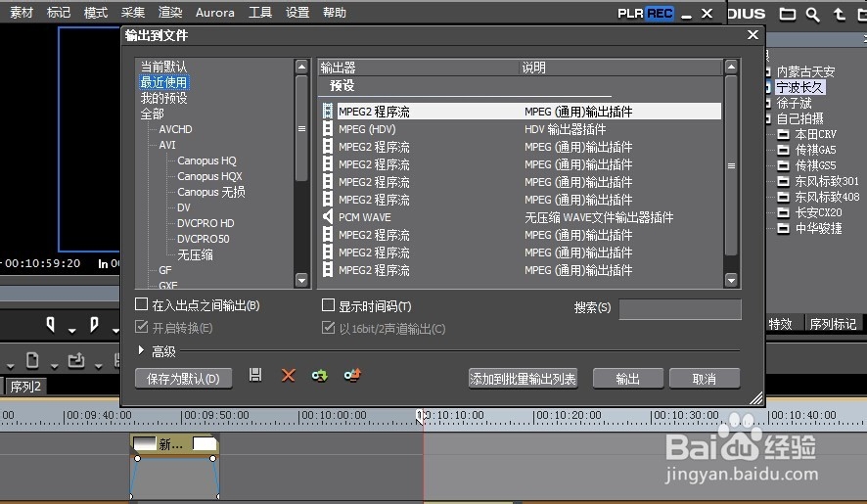The width and height of the screenshot is (867, 504).
Task: Click the save preset floppy disk icon
Action: tap(254, 375)
